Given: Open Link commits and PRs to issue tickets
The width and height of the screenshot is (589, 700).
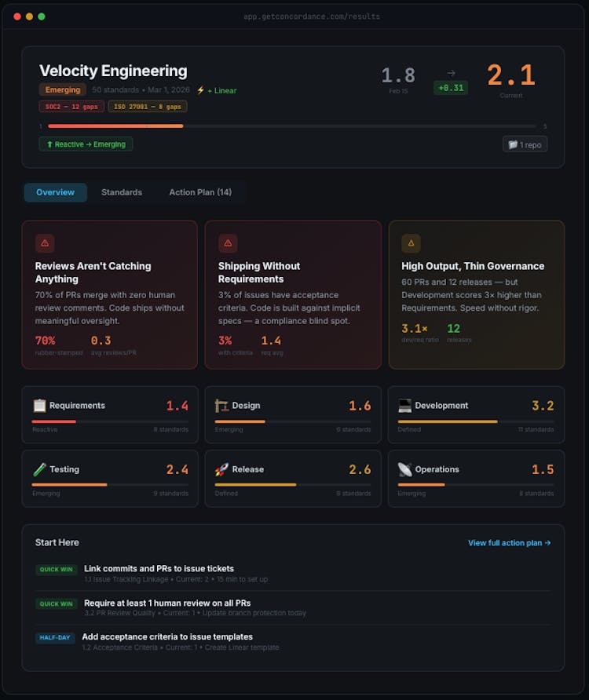Looking at the screenshot, I should click(159, 568).
